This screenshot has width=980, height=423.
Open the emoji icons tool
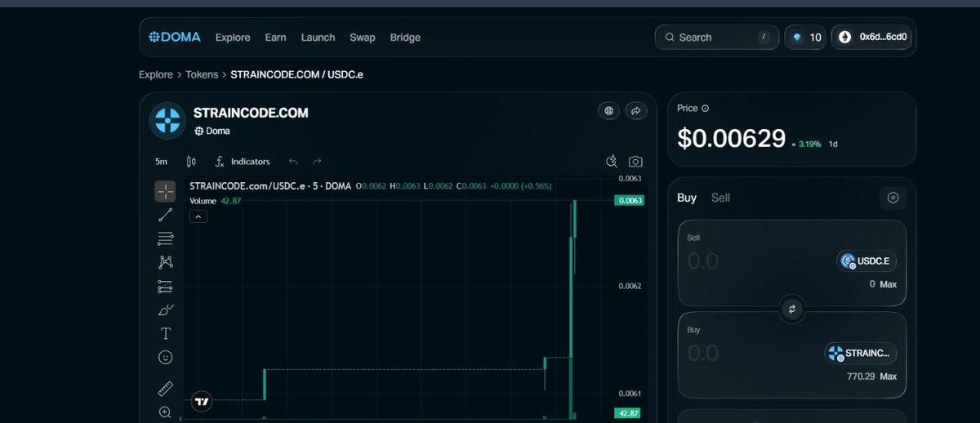tap(165, 358)
